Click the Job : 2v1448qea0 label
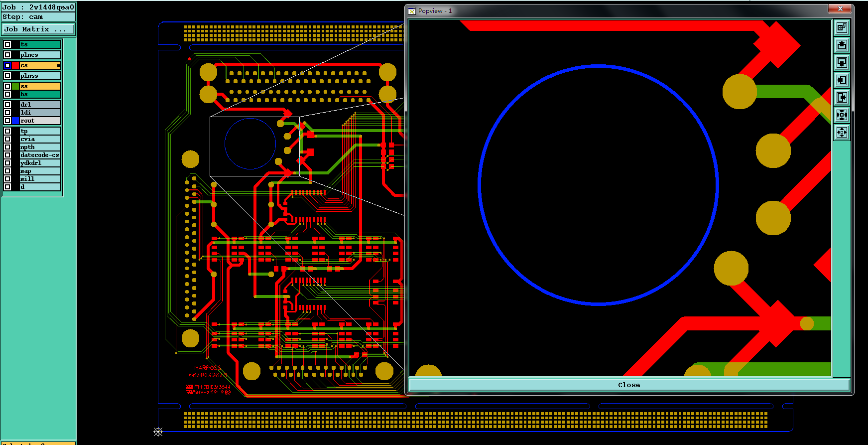The height and width of the screenshot is (445, 868). [x=38, y=7]
